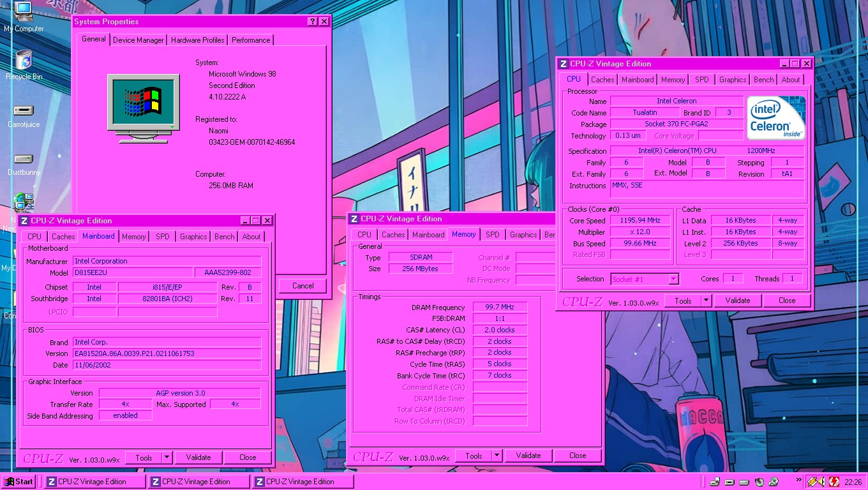868x490 pixels.
Task: Click the System Properties help question button
Action: tap(312, 22)
